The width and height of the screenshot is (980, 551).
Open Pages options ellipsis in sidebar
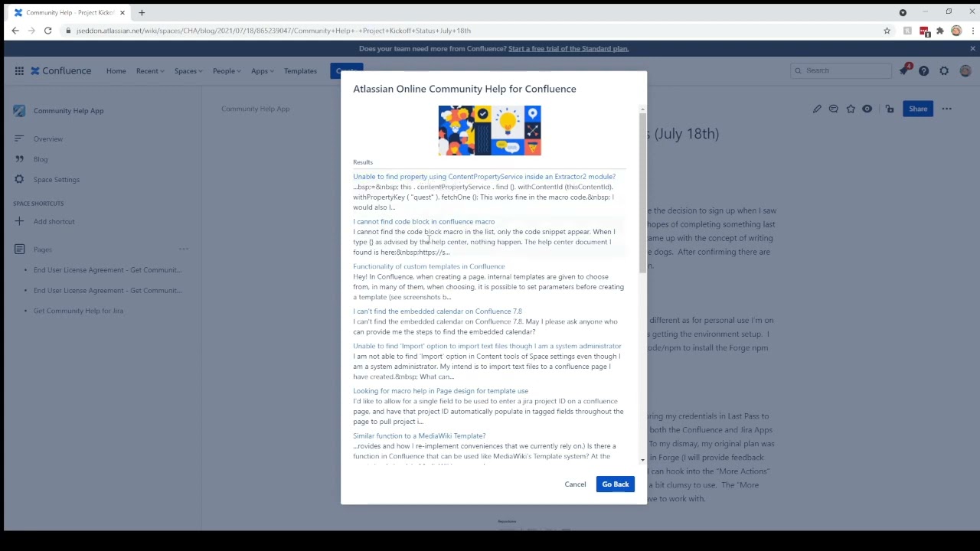pyautogui.click(x=184, y=249)
